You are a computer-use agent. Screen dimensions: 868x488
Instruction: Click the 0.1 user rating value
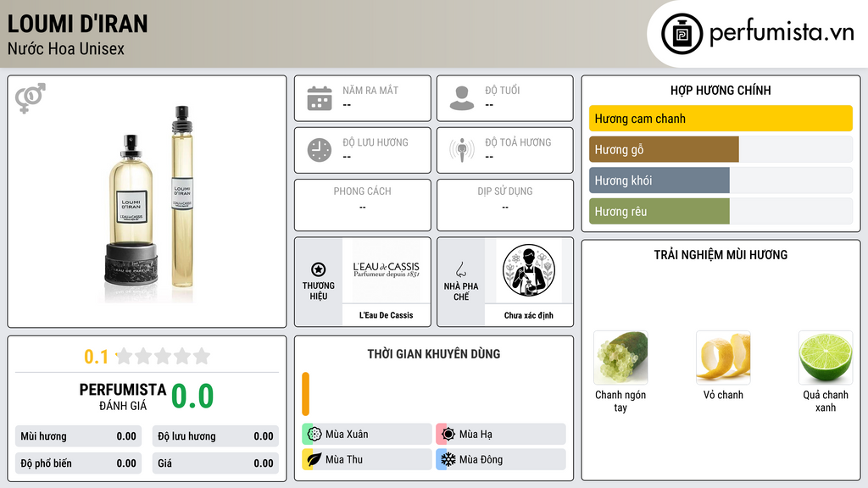coord(96,357)
